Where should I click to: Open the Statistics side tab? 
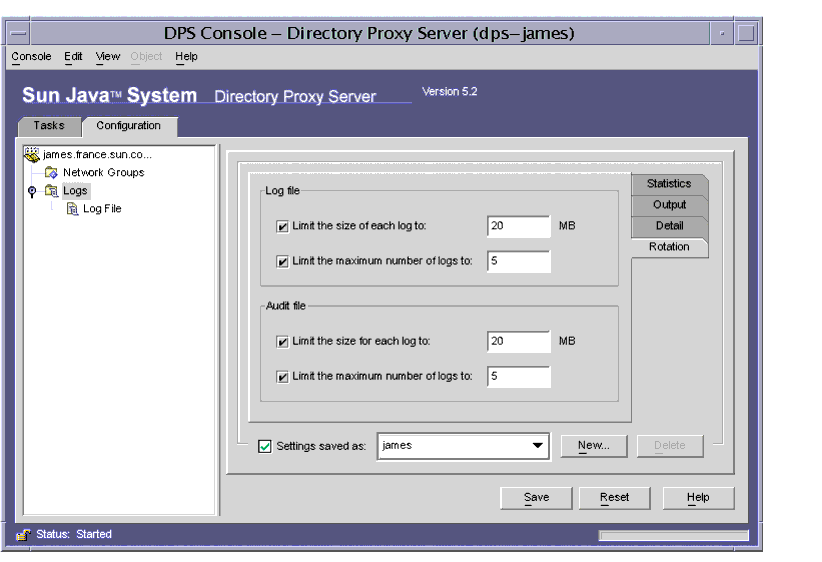[x=669, y=184]
